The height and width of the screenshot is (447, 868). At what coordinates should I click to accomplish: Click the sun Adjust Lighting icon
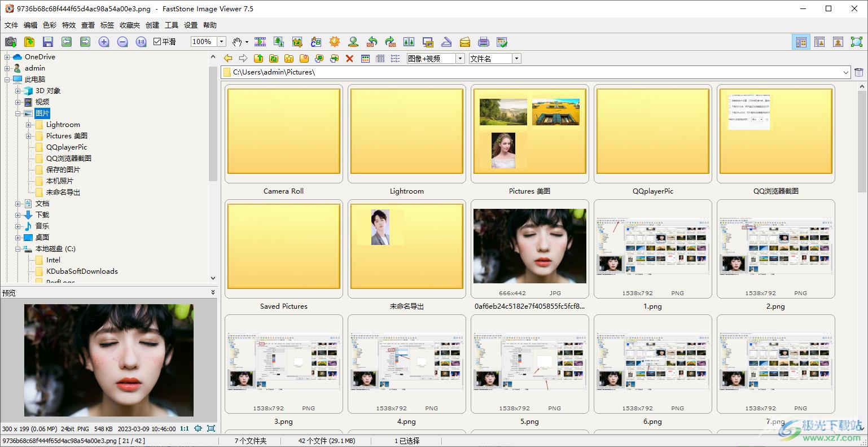tap(335, 42)
